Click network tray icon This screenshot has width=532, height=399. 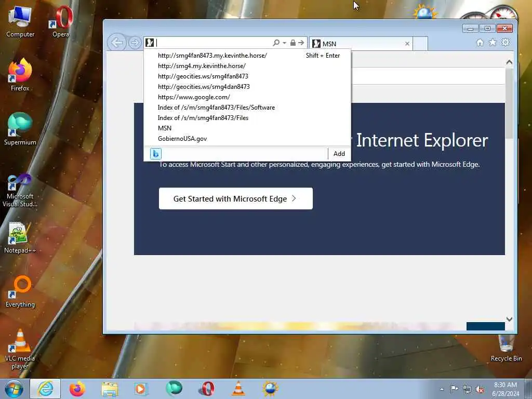(x=467, y=389)
